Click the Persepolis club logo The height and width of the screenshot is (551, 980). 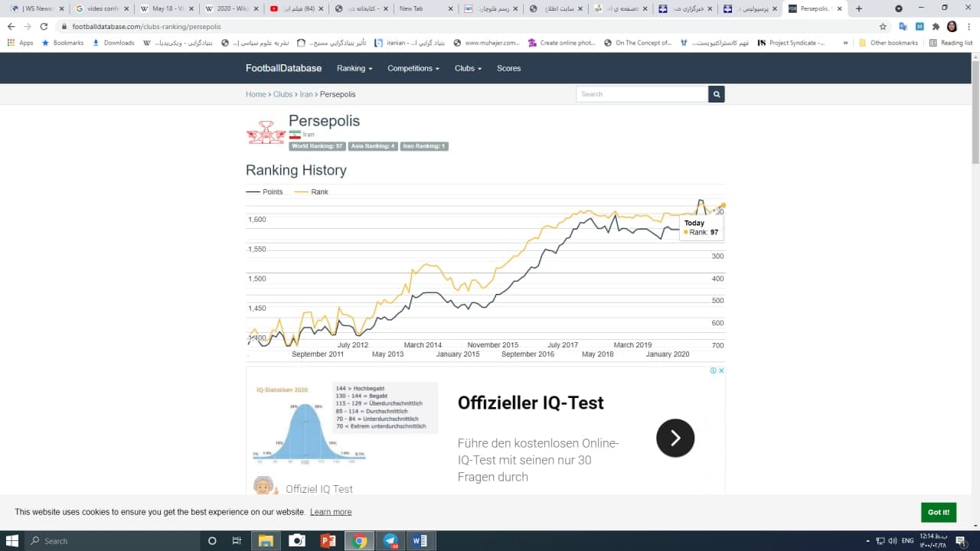tap(266, 132)
